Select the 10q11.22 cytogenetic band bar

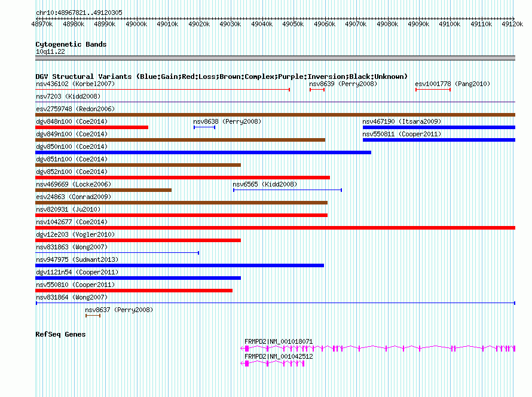coord(275,58)
